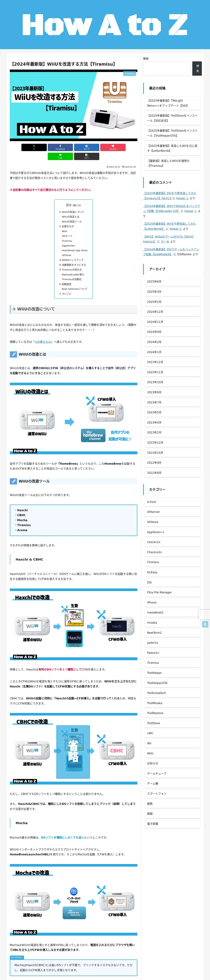Screen dimensions: 210x980
Task: Jump to WiiUの改造ツール in contents
Action: click(x=72, y=222)
